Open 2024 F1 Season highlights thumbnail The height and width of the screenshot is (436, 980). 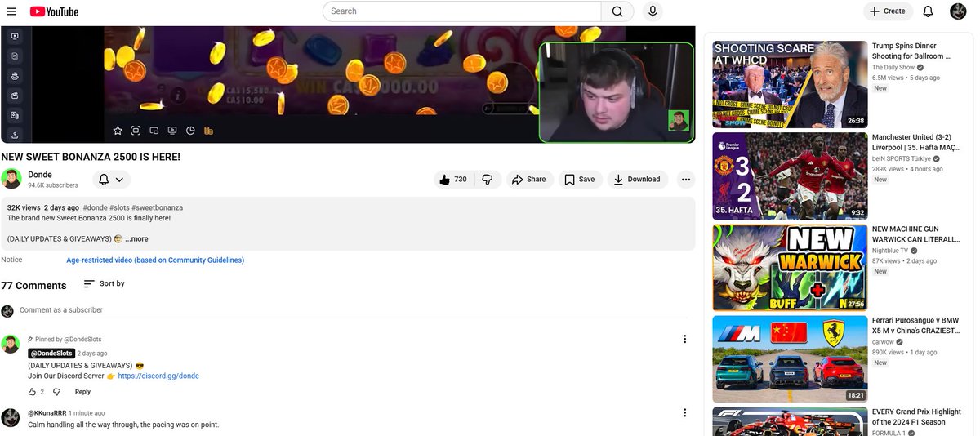click(x=790, y=421)
